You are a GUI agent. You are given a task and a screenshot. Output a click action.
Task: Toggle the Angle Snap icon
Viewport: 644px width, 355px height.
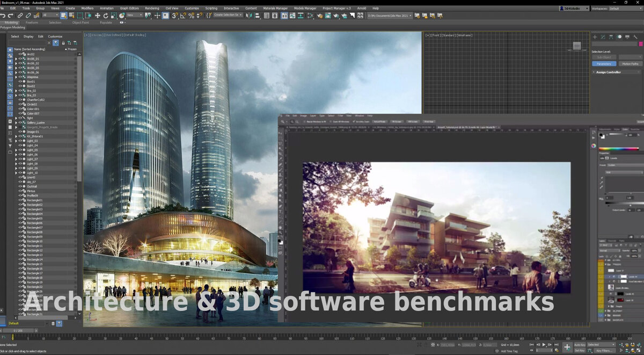click(x=183, y=16)
